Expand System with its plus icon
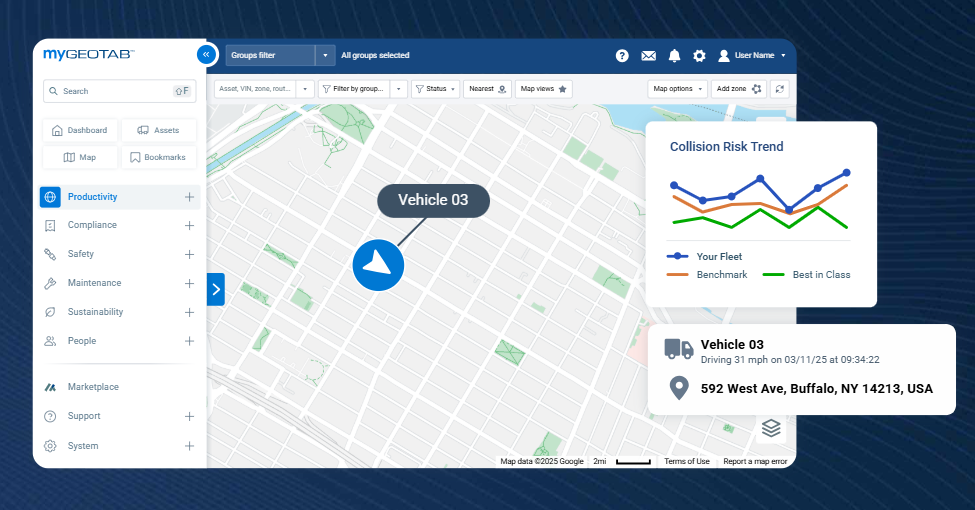 coord(190,446)
